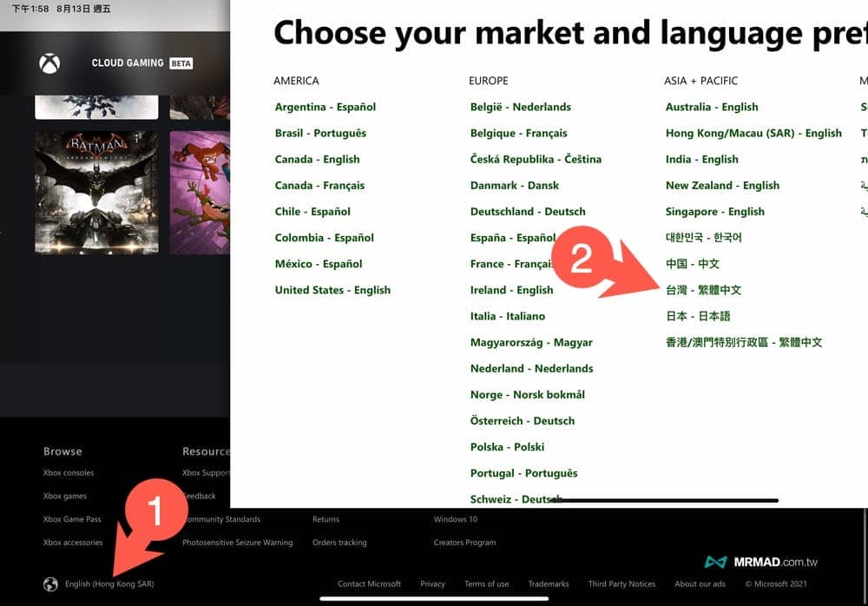
Task: Select 香港/澳門特別行政區 - 繁體中文 market
Action: (x=744, y=342)
